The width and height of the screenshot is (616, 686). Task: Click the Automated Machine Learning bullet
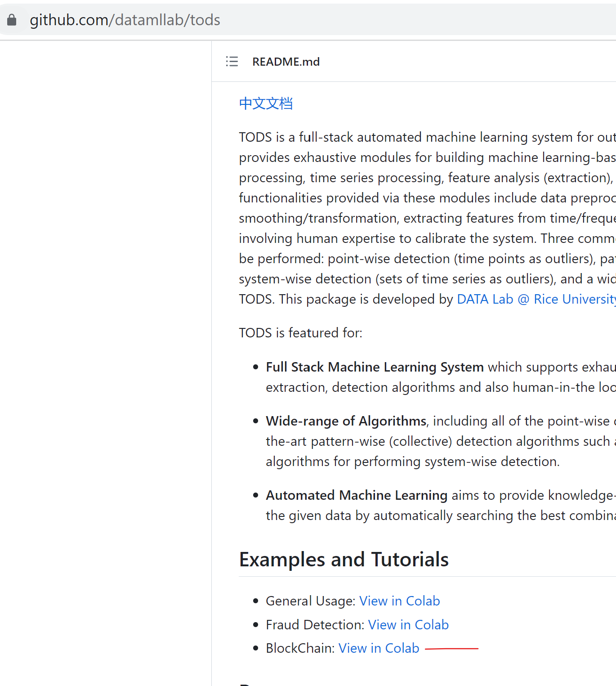click(x=356, y=495)
